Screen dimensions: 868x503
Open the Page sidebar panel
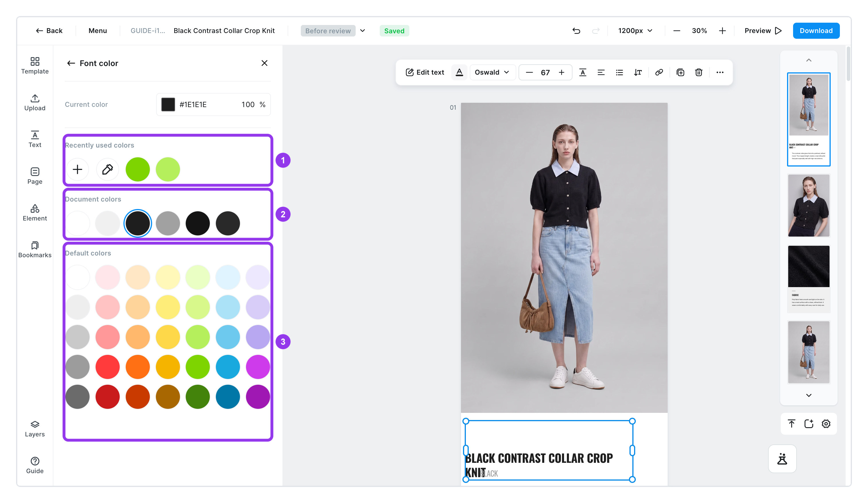click(x=35, y=176)
